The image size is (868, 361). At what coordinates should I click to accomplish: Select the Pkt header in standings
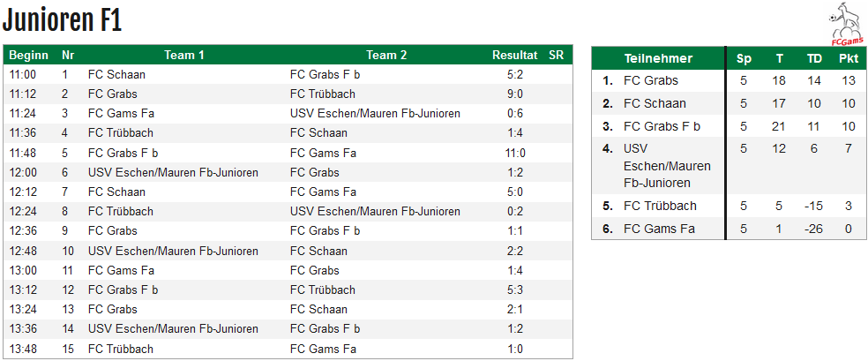point(848,58)
